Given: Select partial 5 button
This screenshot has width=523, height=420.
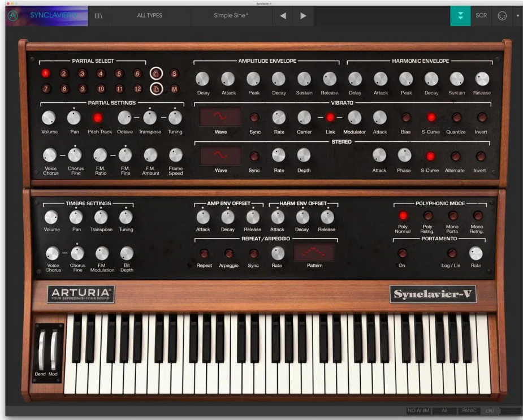Looking at the screenshot, I should (119, 73).
